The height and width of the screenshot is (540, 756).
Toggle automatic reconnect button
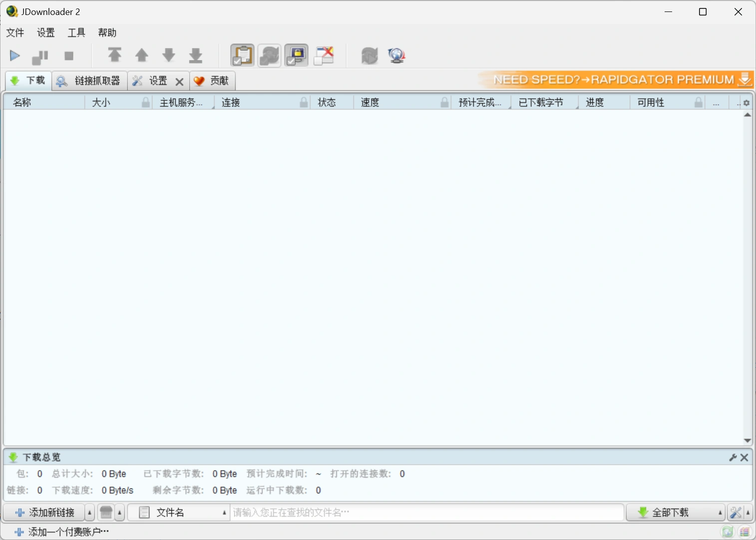(x=269, y=55)
